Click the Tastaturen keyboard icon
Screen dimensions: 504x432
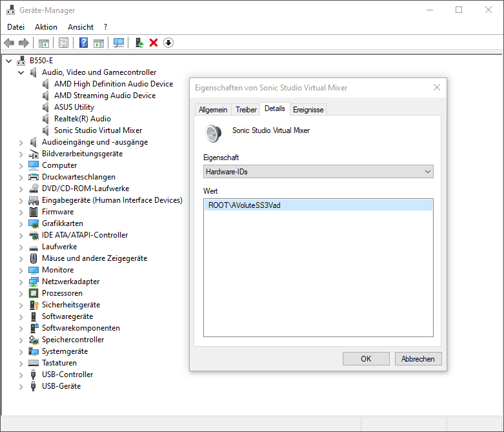34,363
